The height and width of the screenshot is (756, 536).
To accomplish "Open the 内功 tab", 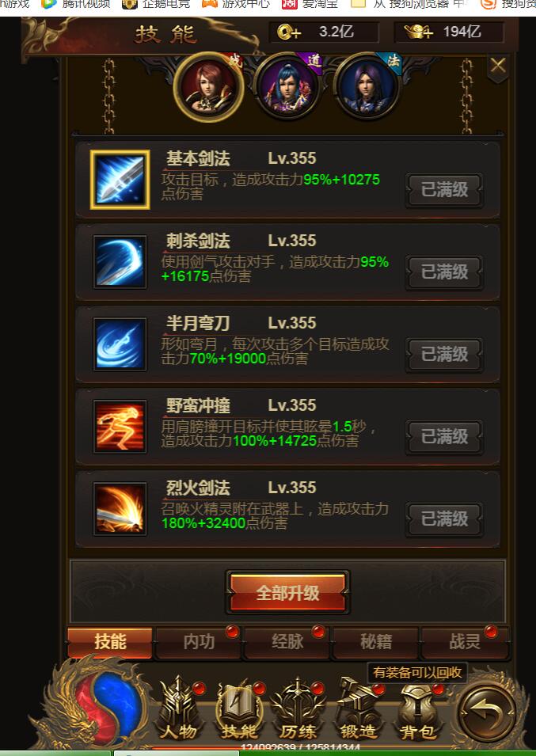I will point(199,642).
